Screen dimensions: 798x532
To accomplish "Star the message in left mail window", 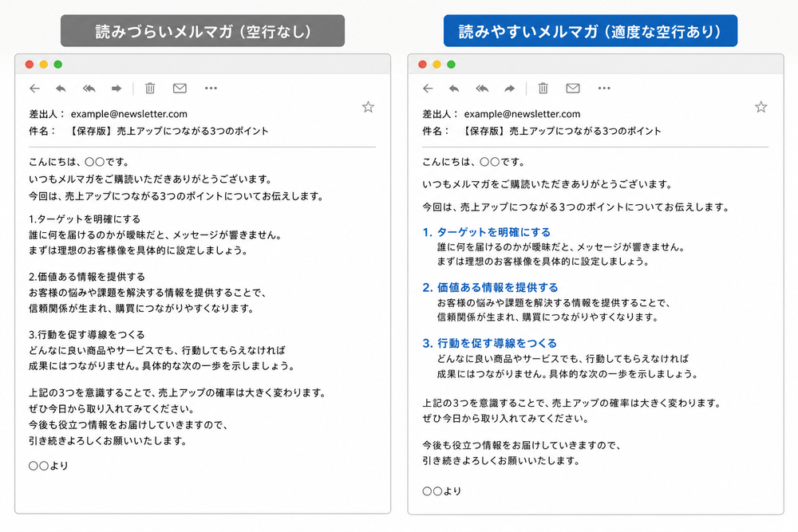I will coord(368,107).
